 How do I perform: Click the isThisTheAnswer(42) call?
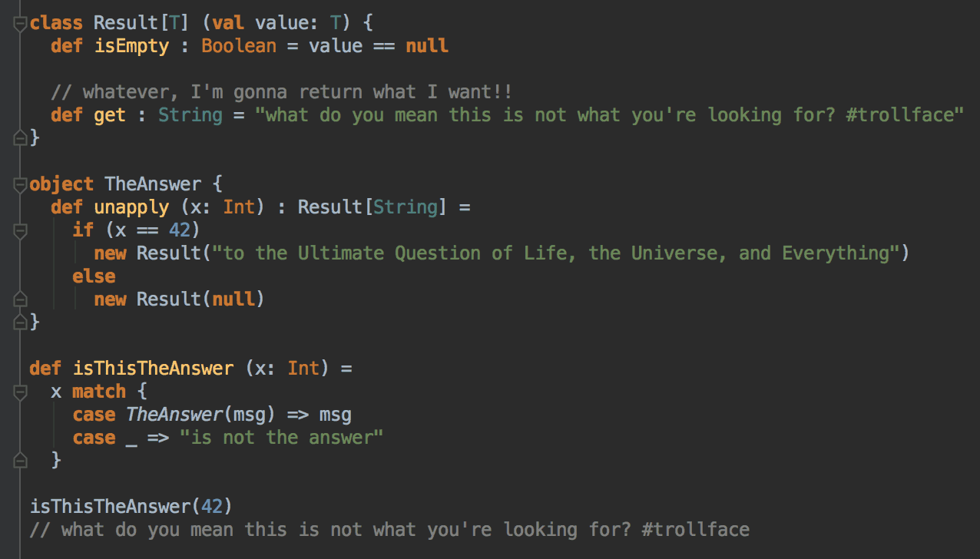click(x=131, y=507)
